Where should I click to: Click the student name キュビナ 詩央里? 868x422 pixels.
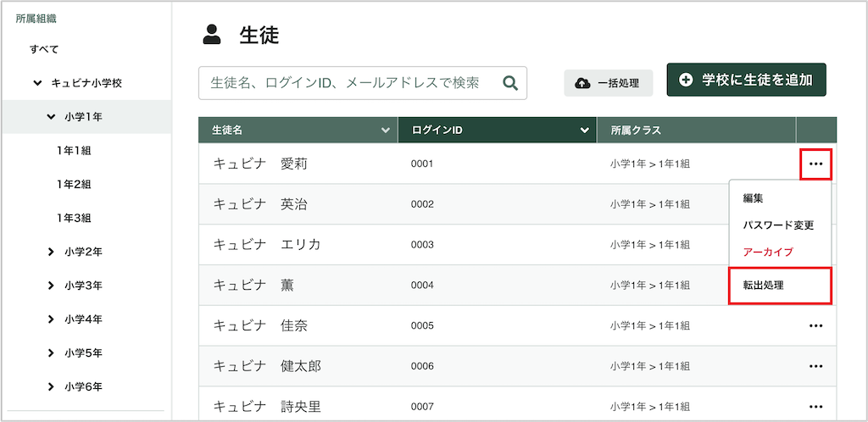[x=267, y=407]
